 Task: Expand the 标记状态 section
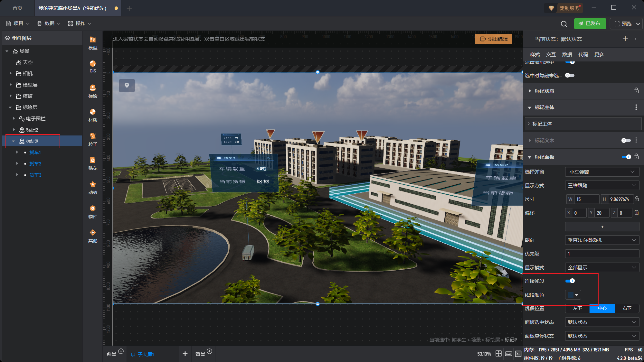(x=544, y=91)
